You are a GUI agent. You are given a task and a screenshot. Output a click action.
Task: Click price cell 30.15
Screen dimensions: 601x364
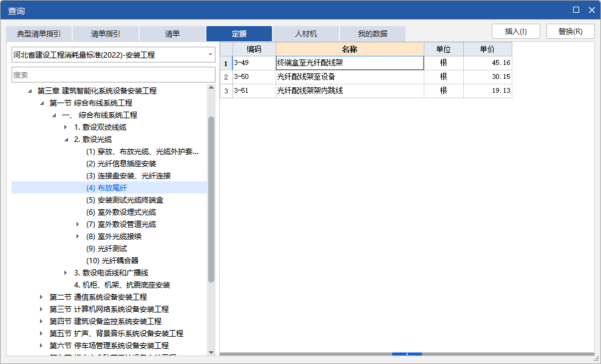(487, 76)
